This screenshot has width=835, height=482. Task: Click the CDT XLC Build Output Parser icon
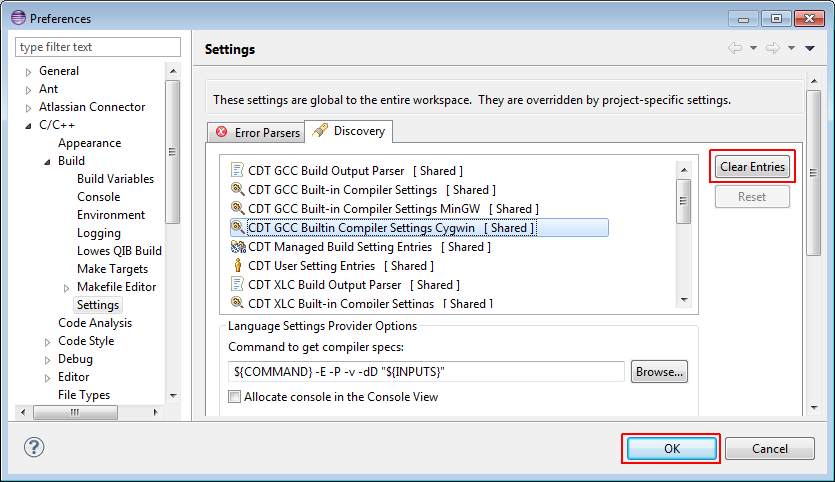pyautogui.click(x=237, y=284)
